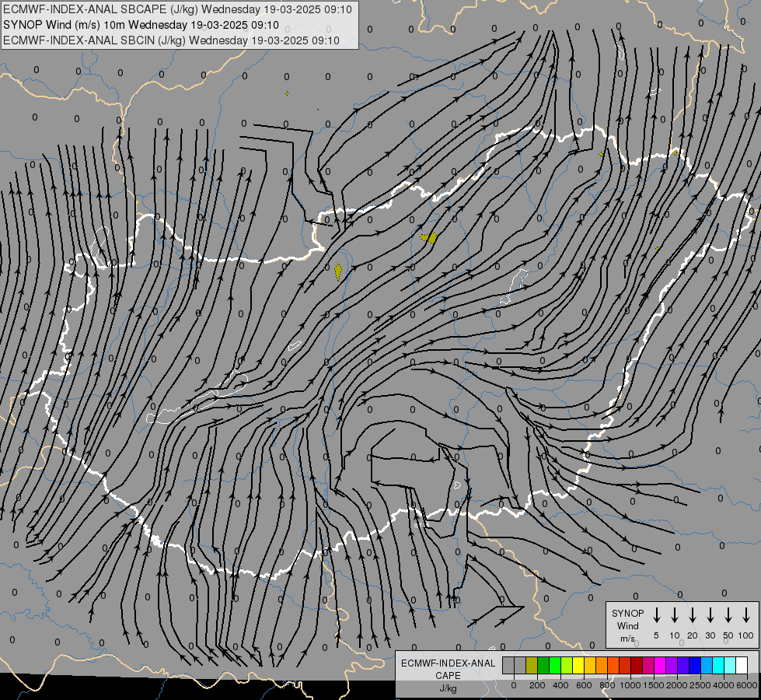Viewport: 761px width, 700px height.
Task: Pick the dark red swatch right of 1000
Action: point(637,665)
